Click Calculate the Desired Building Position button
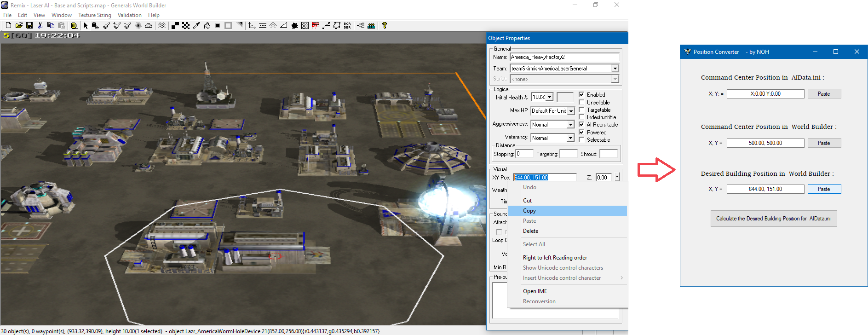The image size is (868, 335). point(773,219)
